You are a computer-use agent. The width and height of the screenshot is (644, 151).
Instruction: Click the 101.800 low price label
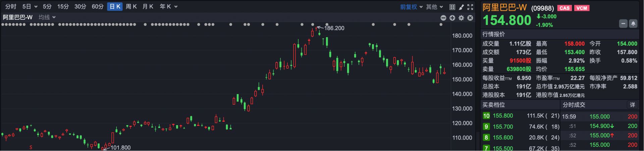pos(120,147)
